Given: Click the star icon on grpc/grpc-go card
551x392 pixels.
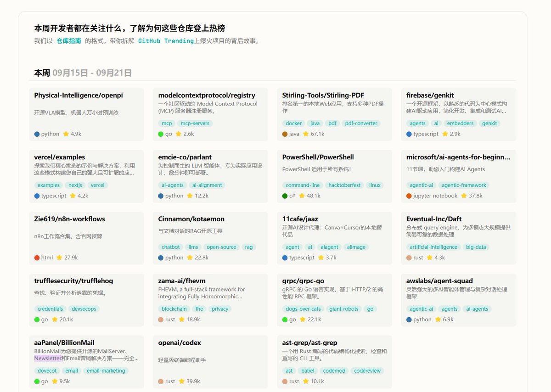Looking at the screenshot, I should coord(302,320).
